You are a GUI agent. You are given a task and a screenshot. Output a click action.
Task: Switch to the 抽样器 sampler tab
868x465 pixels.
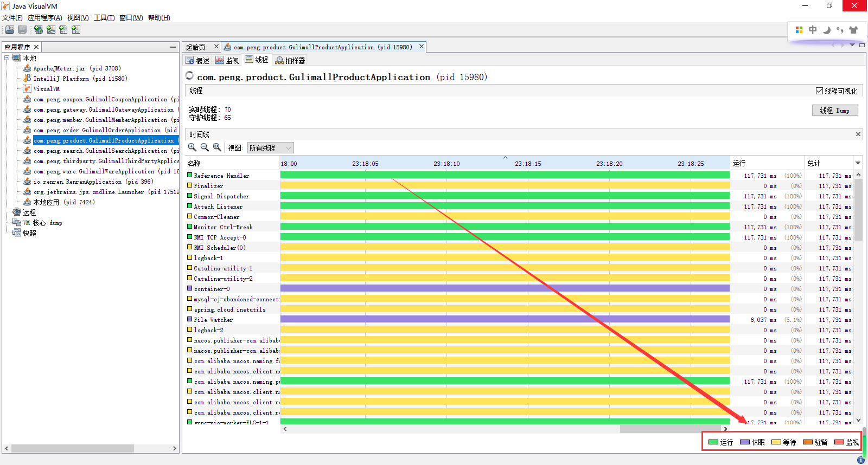tap(290, 60)
